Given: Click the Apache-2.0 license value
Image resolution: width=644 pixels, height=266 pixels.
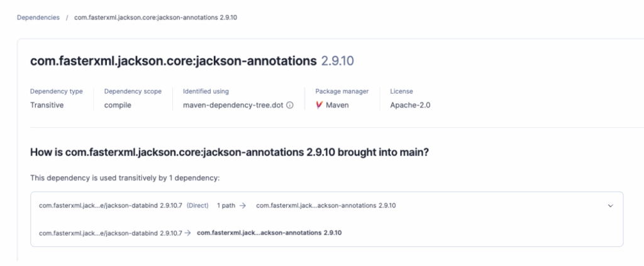Looking at the screenshot, I should (x=410, y=105).
